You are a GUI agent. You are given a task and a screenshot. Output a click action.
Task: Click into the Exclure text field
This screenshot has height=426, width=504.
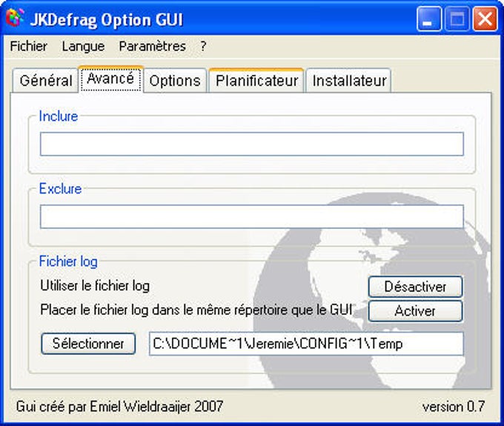click(252, 216)
